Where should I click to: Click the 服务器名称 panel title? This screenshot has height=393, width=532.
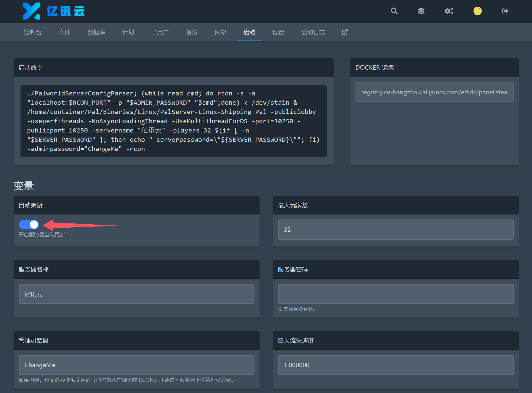click(33, 269)
